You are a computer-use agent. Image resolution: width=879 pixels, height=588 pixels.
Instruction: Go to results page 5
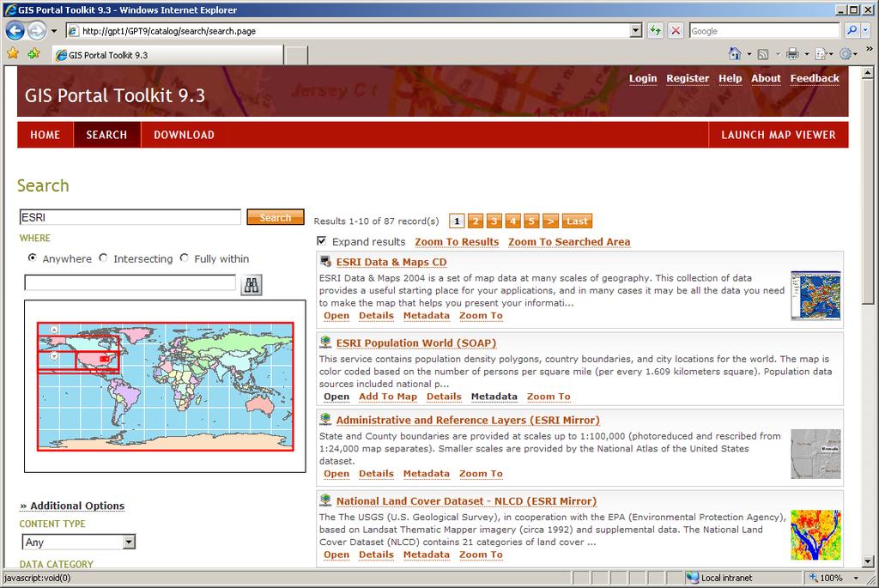pyautogui.click(x=531, y=221)
